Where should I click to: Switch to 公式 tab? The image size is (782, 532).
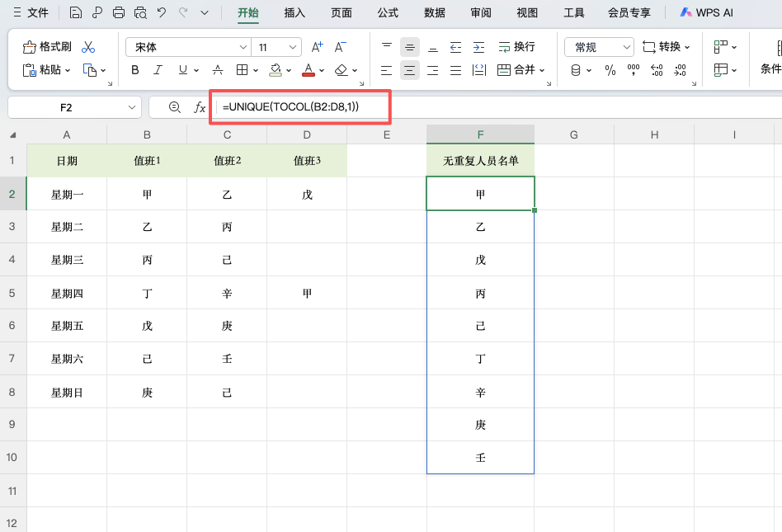[388, 12]
